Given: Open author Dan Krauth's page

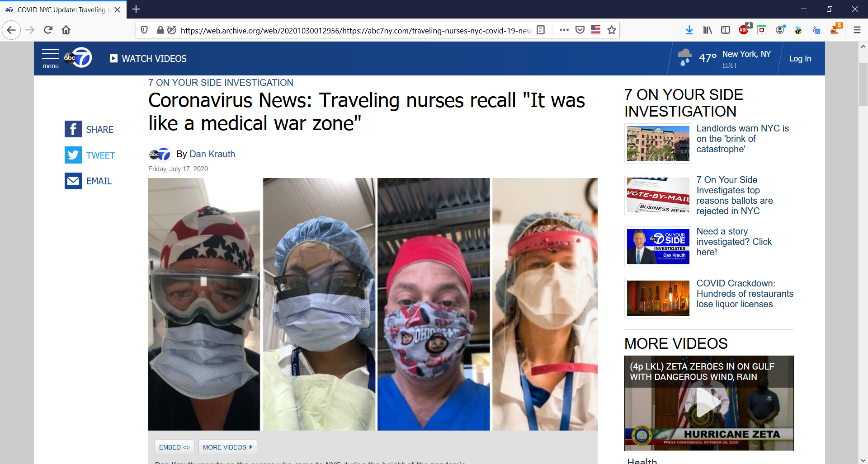Looking at the screenshot, I should pyautogui.click(x=212, y=154).
